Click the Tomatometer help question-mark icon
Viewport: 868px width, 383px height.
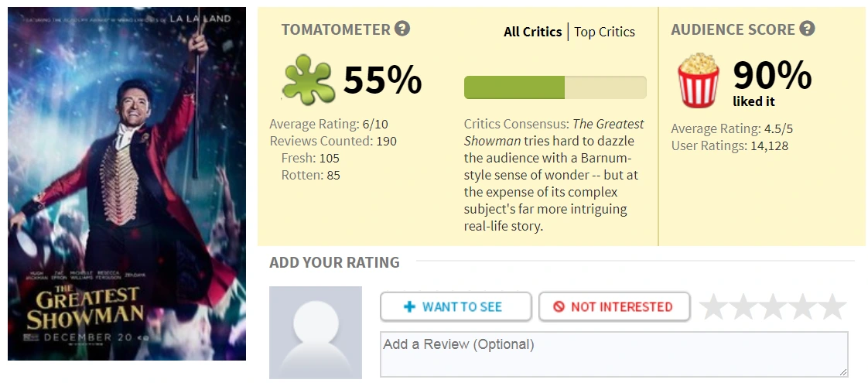(x=402, y=29)
